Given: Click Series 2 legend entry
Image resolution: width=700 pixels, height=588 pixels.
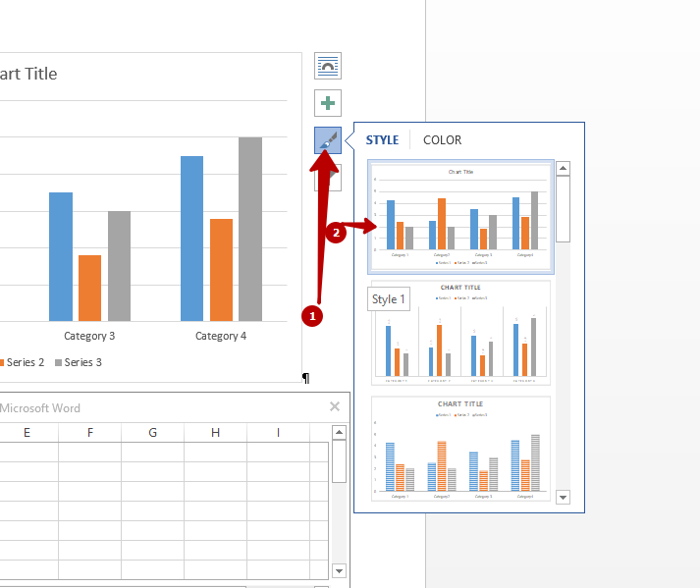Looking at the screenshot, I should point(22,362).
